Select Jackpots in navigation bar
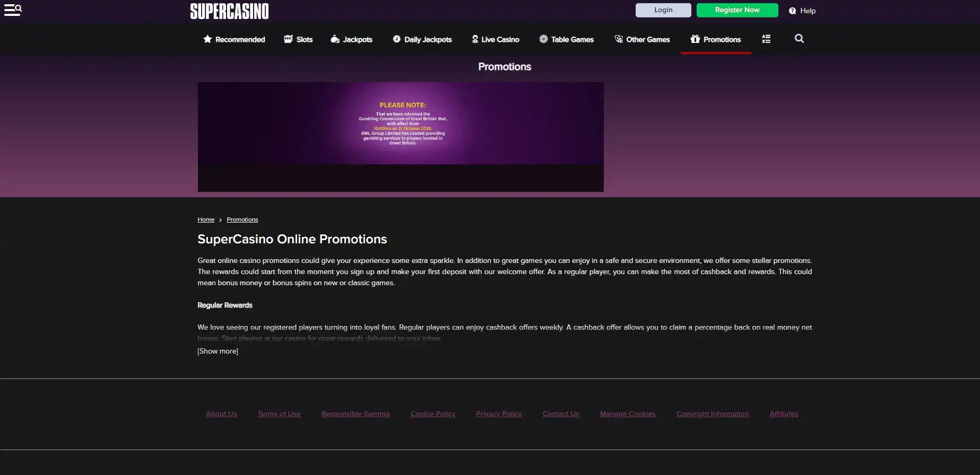Viewport: 980px width, 475px height. [x=358, y=40]
